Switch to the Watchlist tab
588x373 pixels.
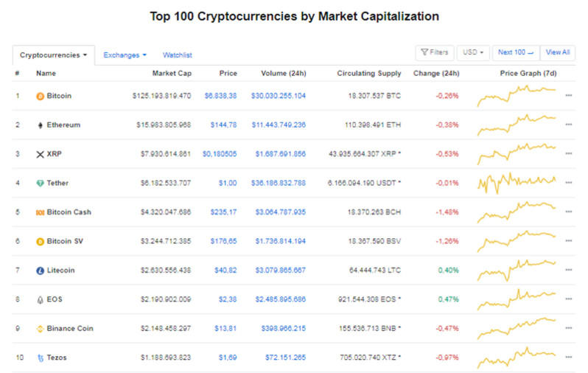[178, 55]
